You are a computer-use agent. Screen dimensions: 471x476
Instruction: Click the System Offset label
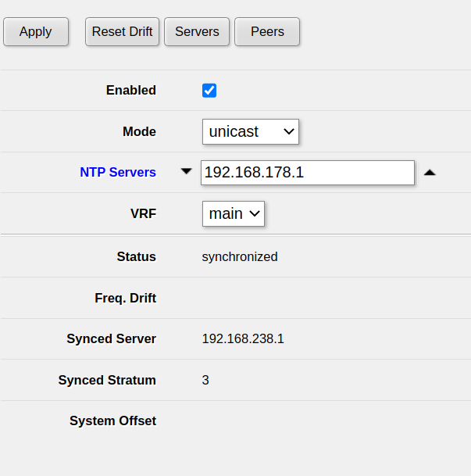(112, 421)
